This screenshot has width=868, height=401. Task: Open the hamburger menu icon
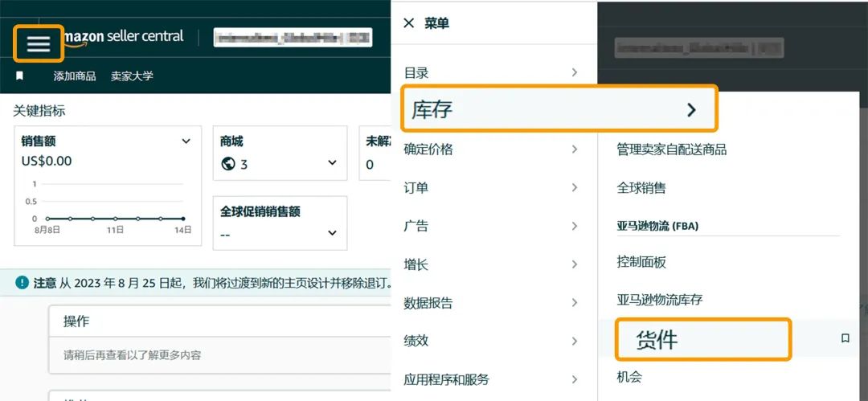pos(39,43)
